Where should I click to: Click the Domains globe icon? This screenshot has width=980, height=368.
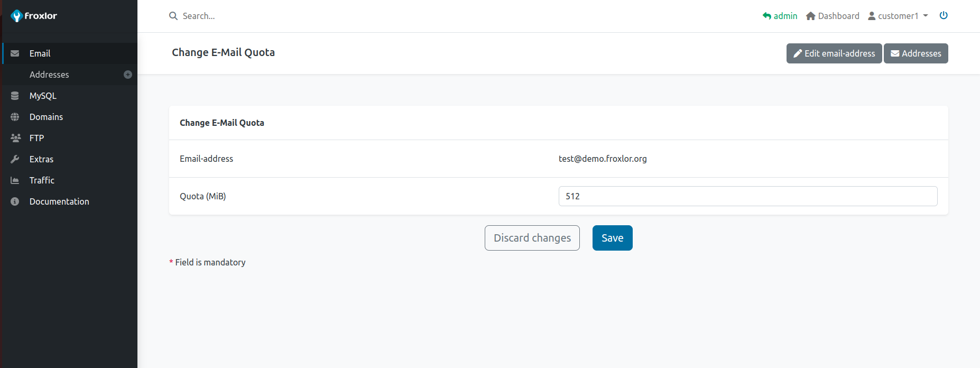coord(15,117)
